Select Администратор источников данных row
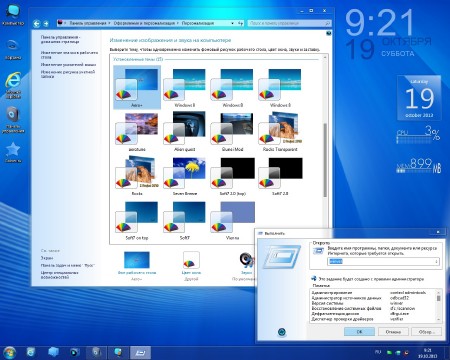Viewport: 450px width, 360px height. pyautogui.click(x=373, y=298)
